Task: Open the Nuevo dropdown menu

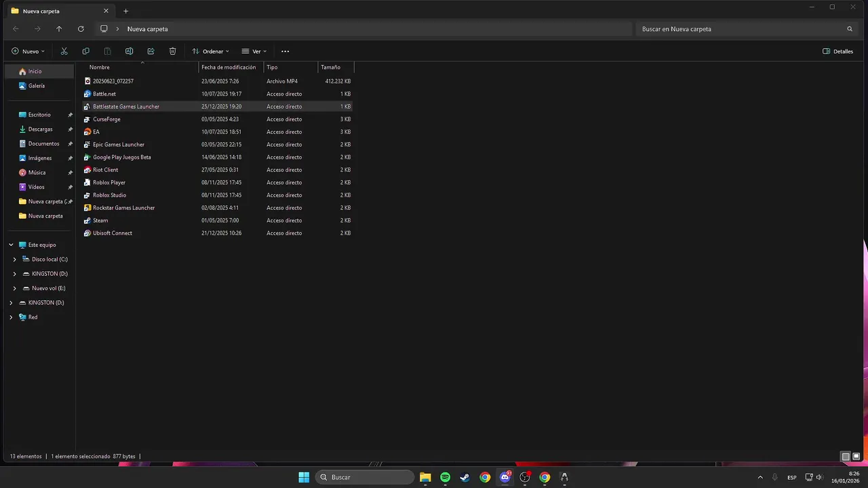Action: point(28,51)
